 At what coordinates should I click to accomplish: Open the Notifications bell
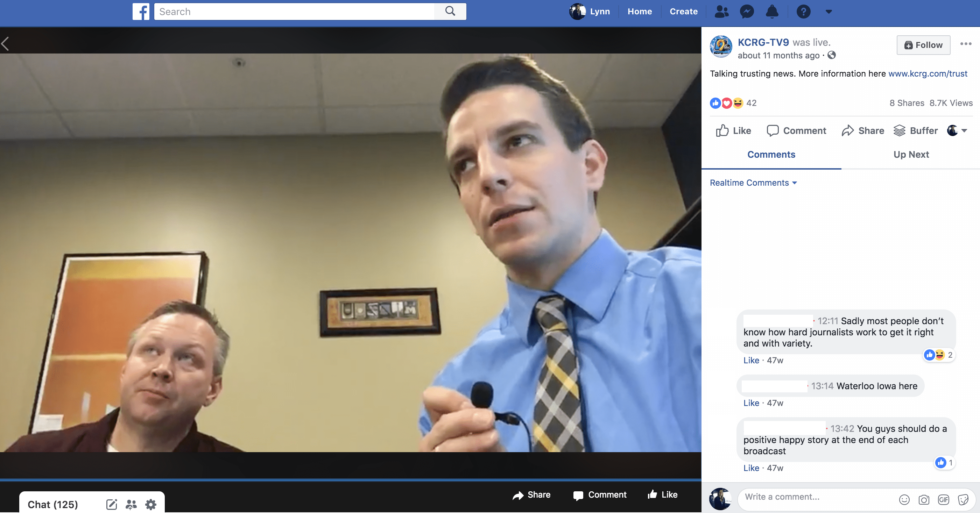(x=772, y=12)
